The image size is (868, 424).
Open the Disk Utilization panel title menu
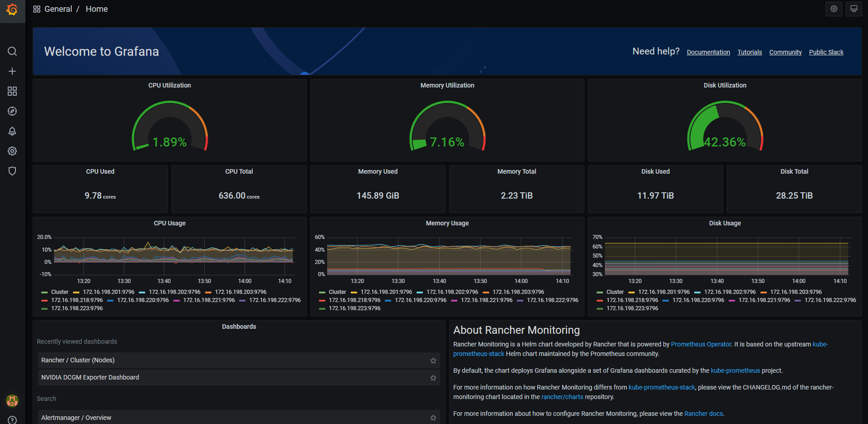pos(725,85)
